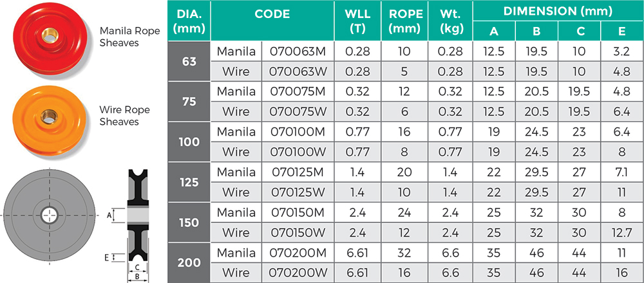The height and width of the screenshot is (283, 644).
Task: Click the Manila Rope Sheaves label
Action: (122, 37)
